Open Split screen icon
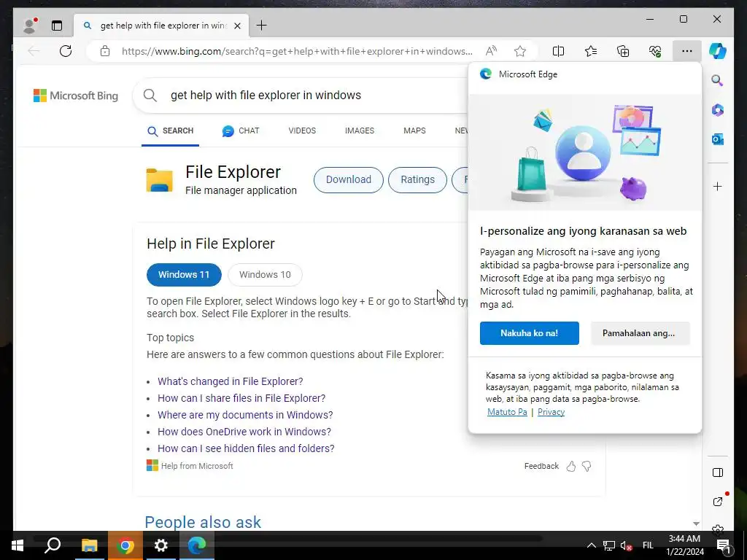This screenshot has width=747, height=560. [558, 51]
